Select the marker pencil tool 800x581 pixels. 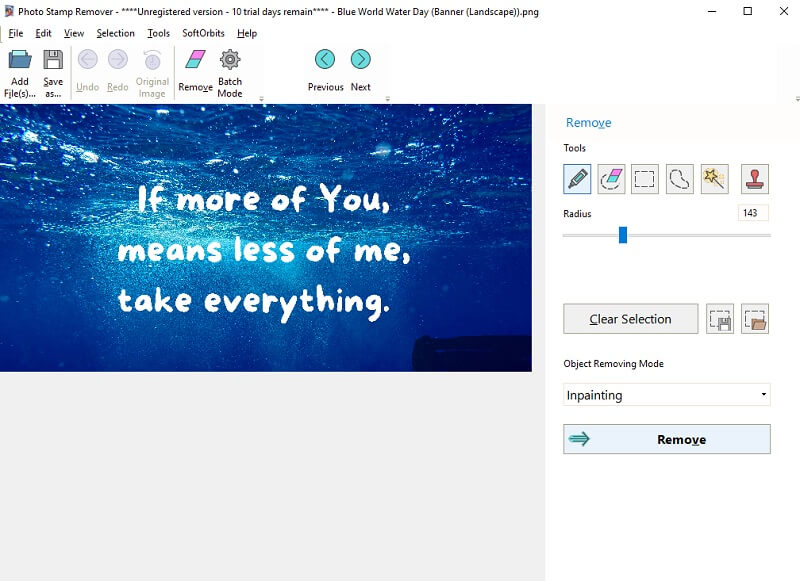pos(577,179)
